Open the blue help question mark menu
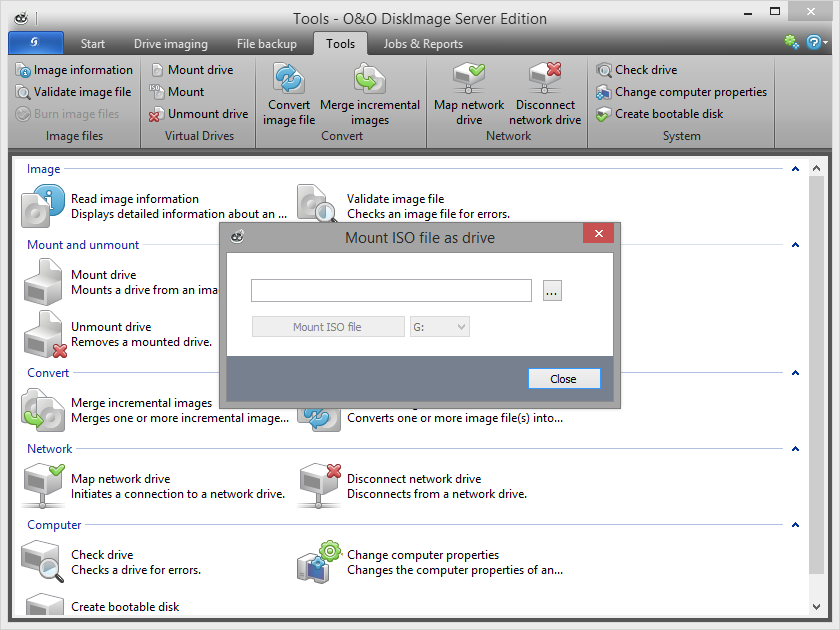This screenshot has width=840, height=630. point(816,42)
